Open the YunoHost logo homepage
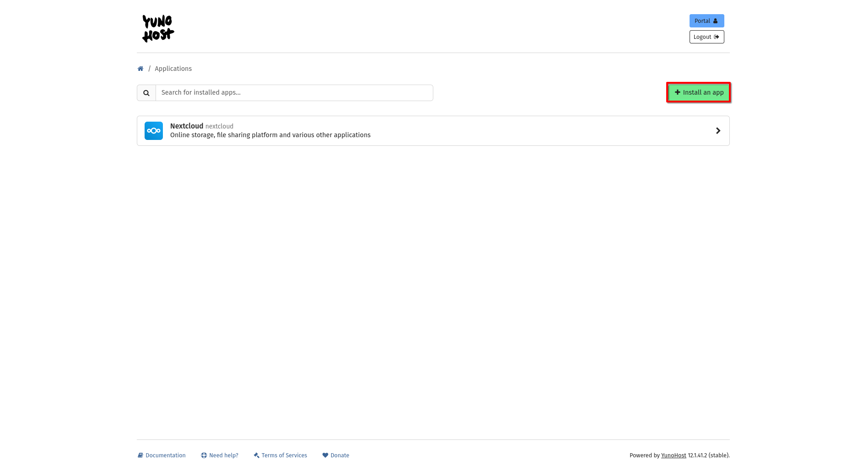868x466 pixels. pos(158,28)
